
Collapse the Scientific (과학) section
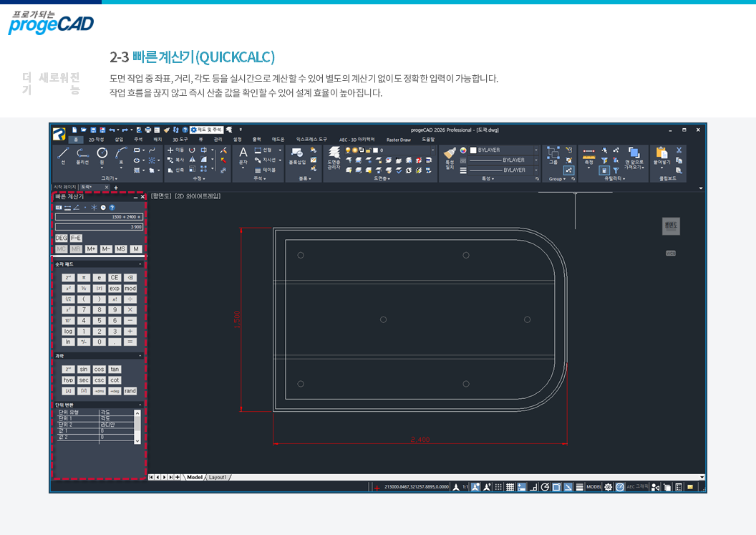point(140,356)
